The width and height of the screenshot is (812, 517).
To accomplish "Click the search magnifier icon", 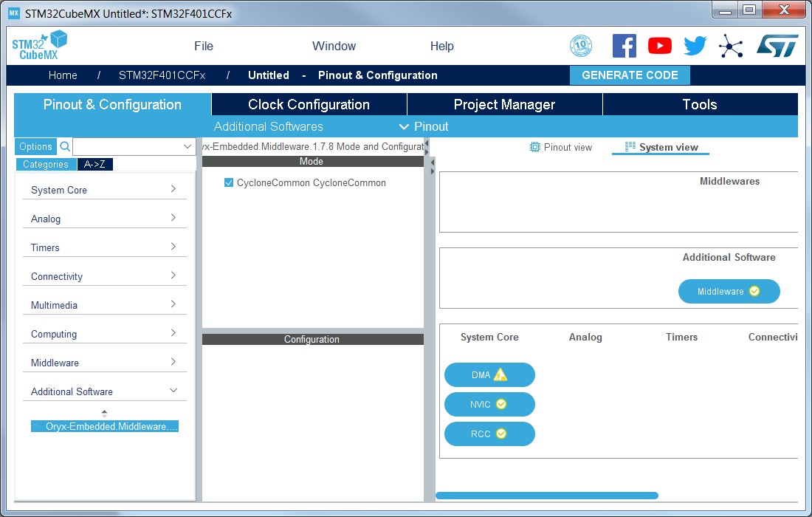I will tap(65, 146).
